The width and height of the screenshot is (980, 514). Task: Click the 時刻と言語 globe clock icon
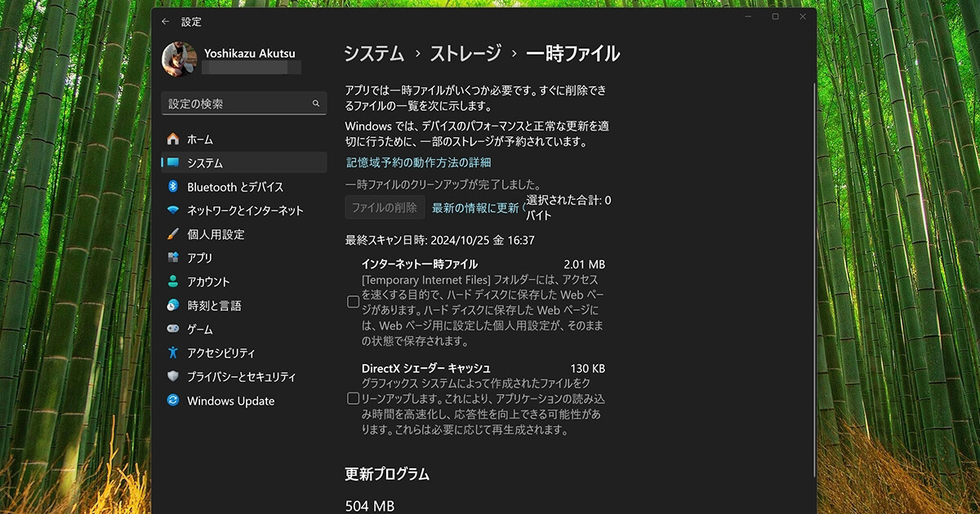(173, 305)
